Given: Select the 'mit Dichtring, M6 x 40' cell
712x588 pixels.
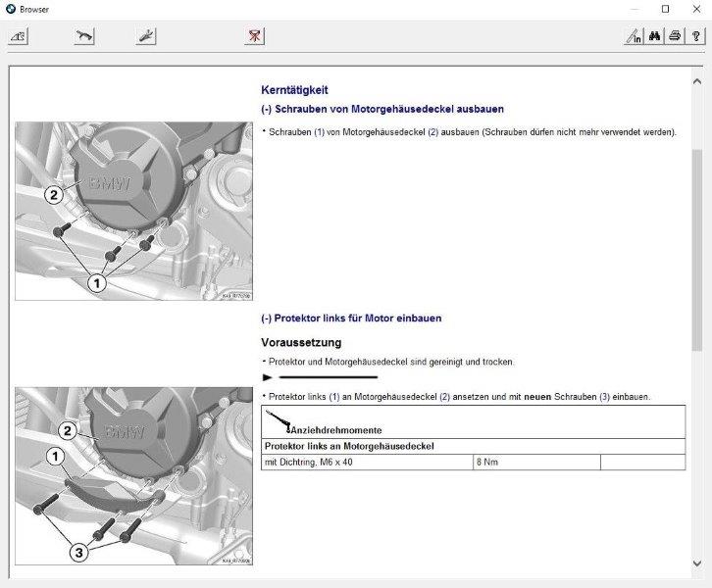Looking at the screenshot, I should click(x=366, y=462).
